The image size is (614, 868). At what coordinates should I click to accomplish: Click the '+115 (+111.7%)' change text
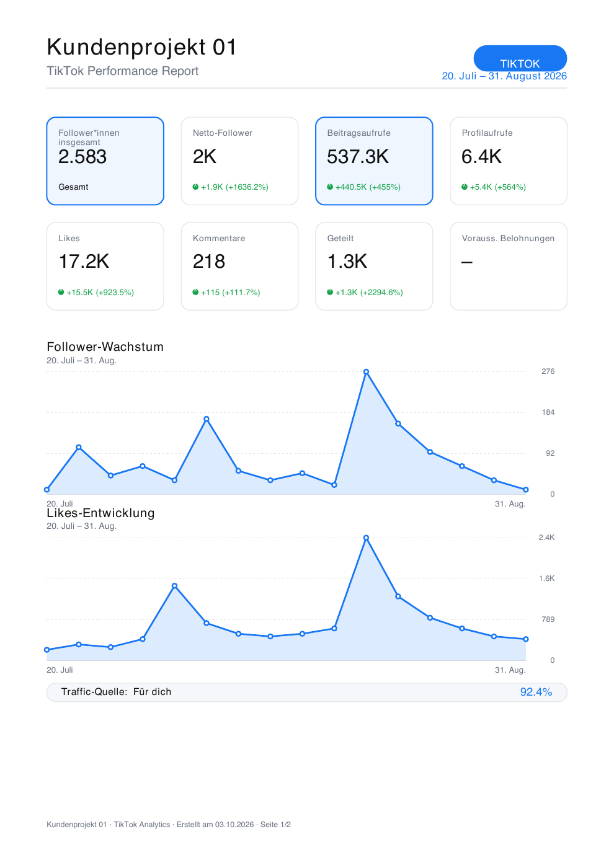(231, 293)
